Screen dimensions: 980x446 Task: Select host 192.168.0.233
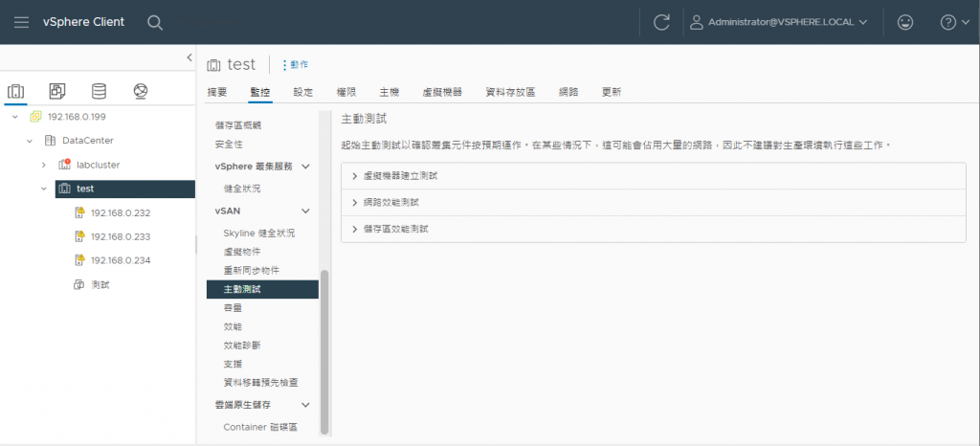(x=121, y=236)
